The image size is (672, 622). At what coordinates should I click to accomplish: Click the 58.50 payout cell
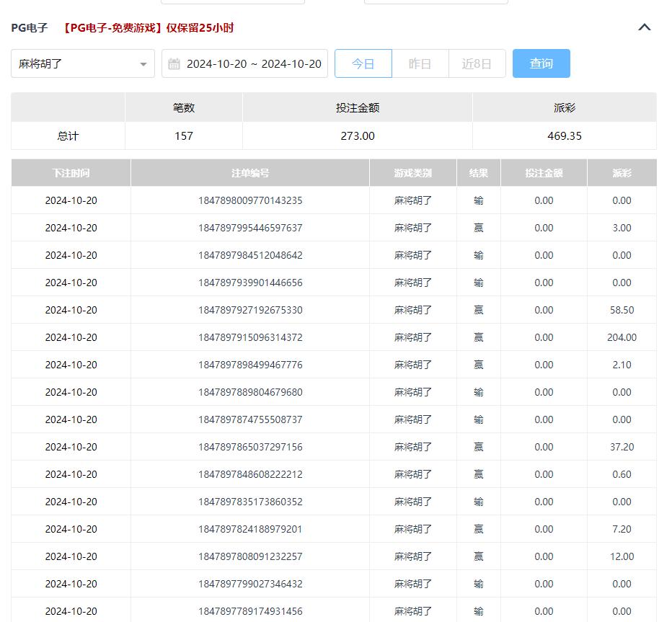[622, 310]
